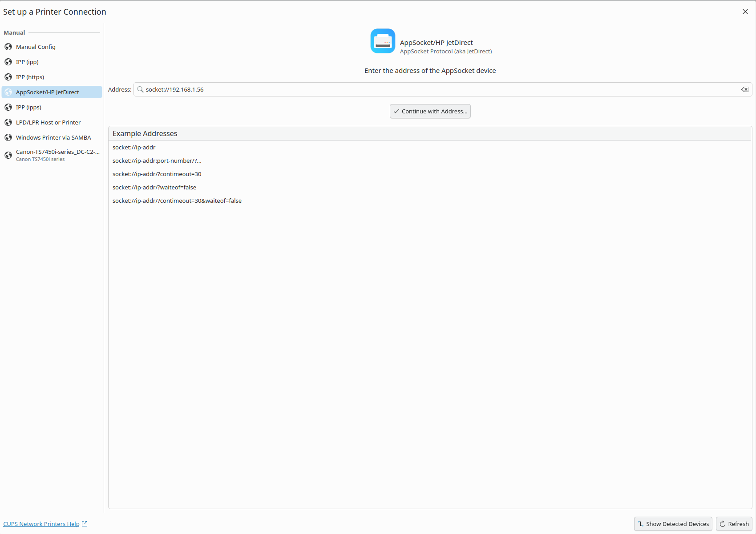Viewport: 756px width, 534px height.
Task: Choose example socket://ip-addr/?waiteof=false
Action: tap(154, 187)
